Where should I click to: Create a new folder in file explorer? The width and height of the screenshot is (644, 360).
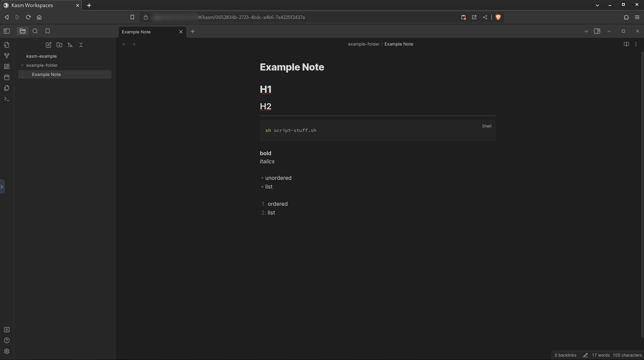pyautogui.click(x=59, y=45)
